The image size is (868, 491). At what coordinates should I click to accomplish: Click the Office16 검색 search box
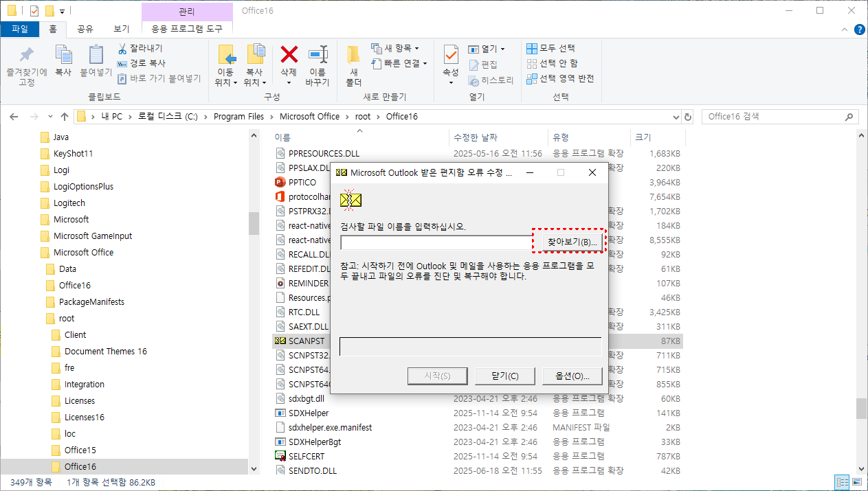pos(781,116)
